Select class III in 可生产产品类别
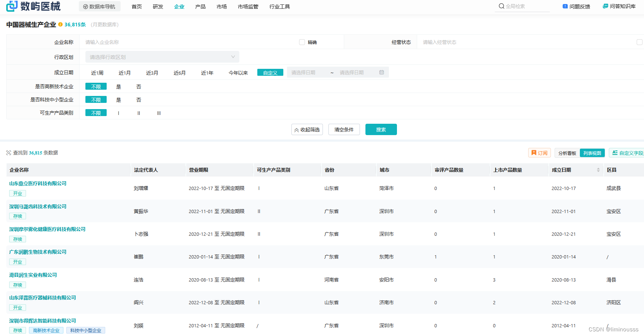Screen dimensions: 644x335 pyautogui.click(x=159, y=113)
